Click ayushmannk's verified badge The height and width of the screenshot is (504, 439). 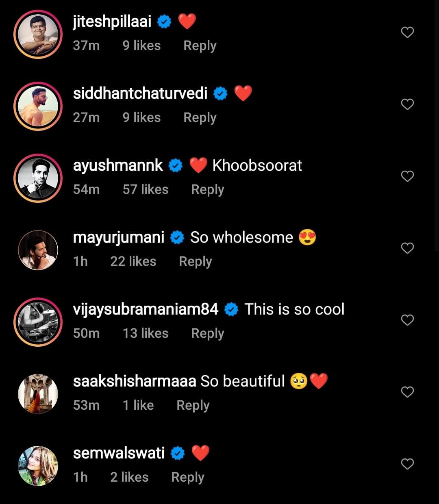[176, 165]
